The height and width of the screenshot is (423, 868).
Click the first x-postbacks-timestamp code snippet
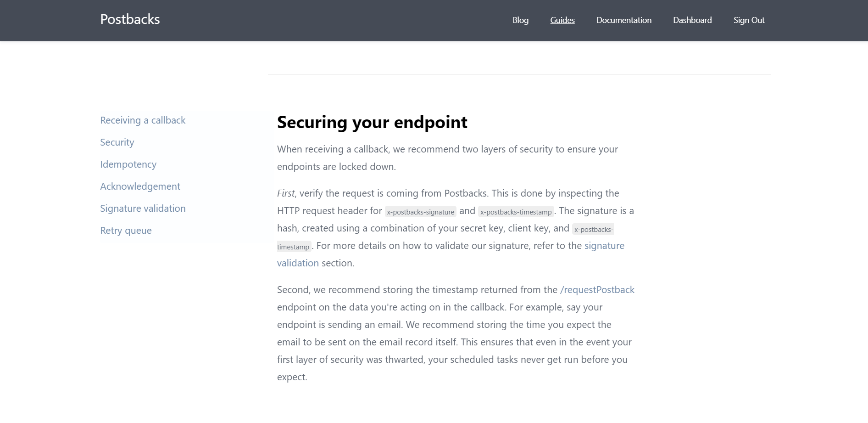pyautogui.click(x=516, y=212)
